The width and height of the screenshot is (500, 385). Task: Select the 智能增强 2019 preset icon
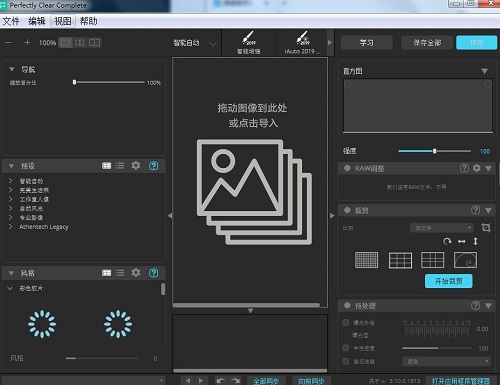pos(249,42)
